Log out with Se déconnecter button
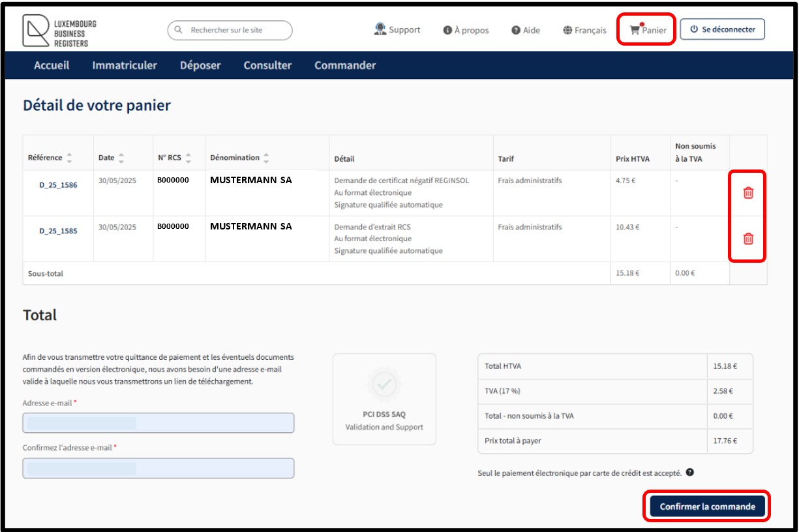 (x=722, y=29)
